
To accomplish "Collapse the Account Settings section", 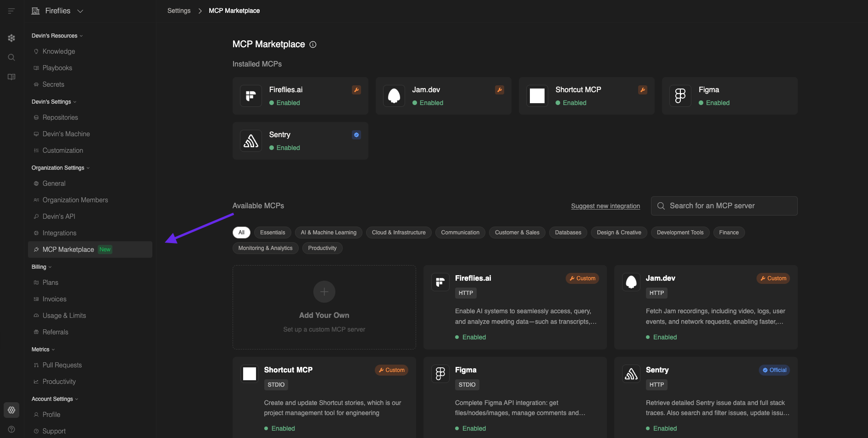I will coord(55,399).
